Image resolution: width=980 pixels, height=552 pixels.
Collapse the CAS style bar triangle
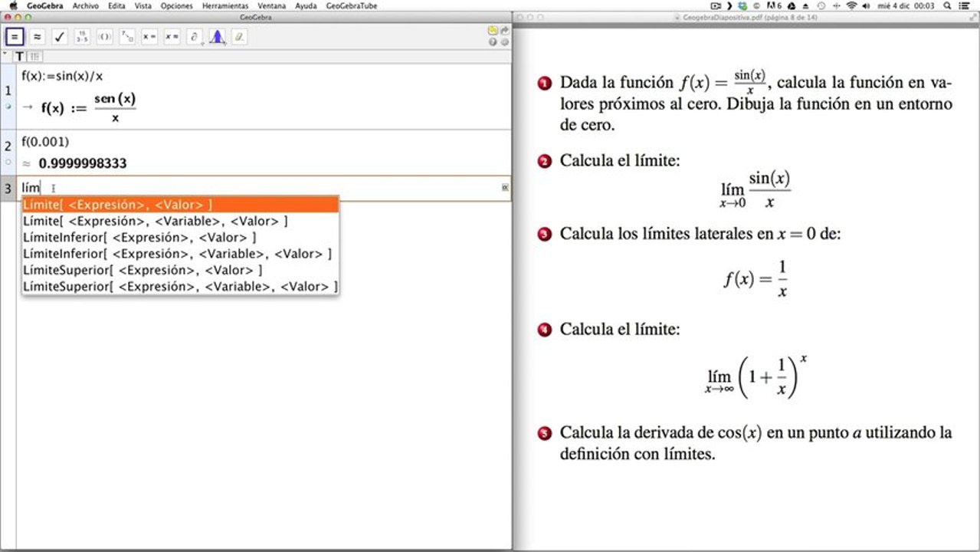[5, 55]
